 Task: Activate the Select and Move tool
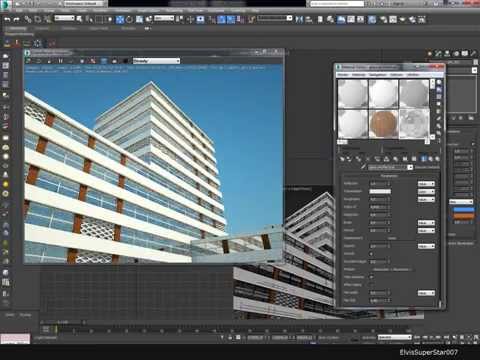[x=120, y=19]
